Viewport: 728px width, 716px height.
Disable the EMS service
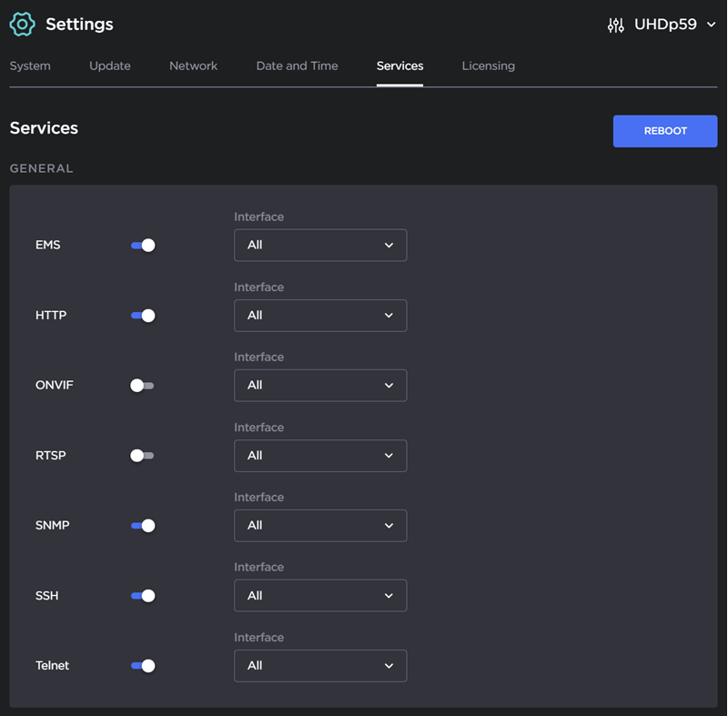[x=142, y=245]
